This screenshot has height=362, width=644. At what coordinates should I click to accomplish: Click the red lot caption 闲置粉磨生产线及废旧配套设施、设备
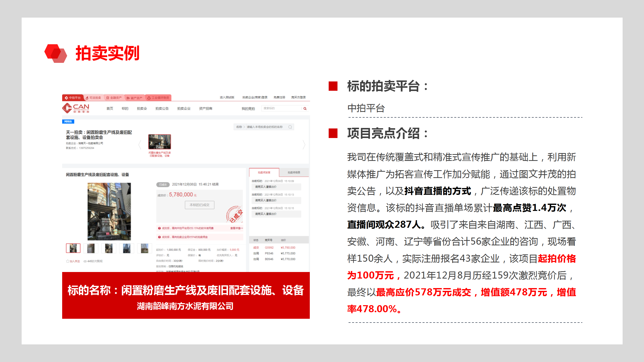coord(160,154)
